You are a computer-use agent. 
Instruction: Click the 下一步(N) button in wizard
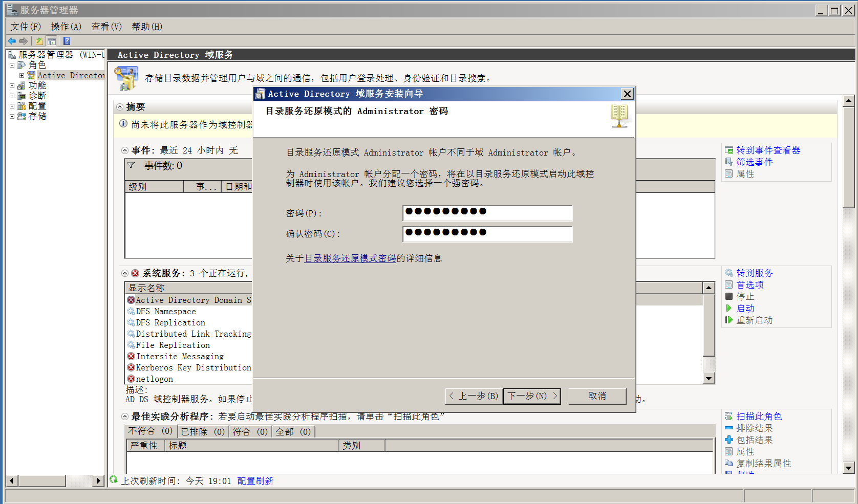tap(532, 396)
